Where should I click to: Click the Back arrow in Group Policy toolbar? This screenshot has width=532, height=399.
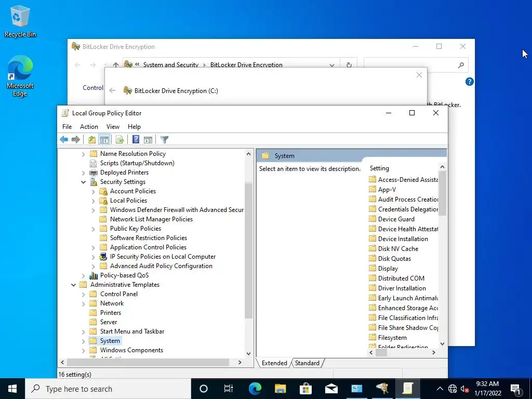click(64, 139)
